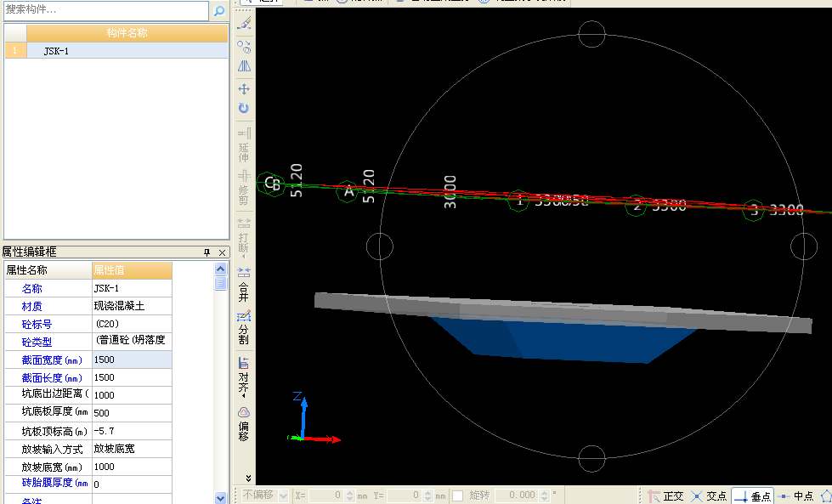Click axis marker 2 in the viewport
This screenshot has width=832, height=504.
637,205
